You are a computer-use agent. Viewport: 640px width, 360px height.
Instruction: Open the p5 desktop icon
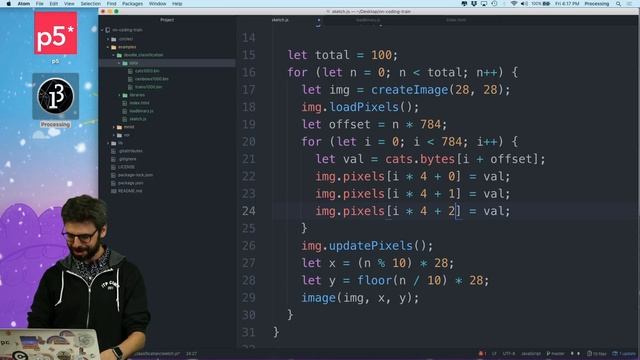56,33
